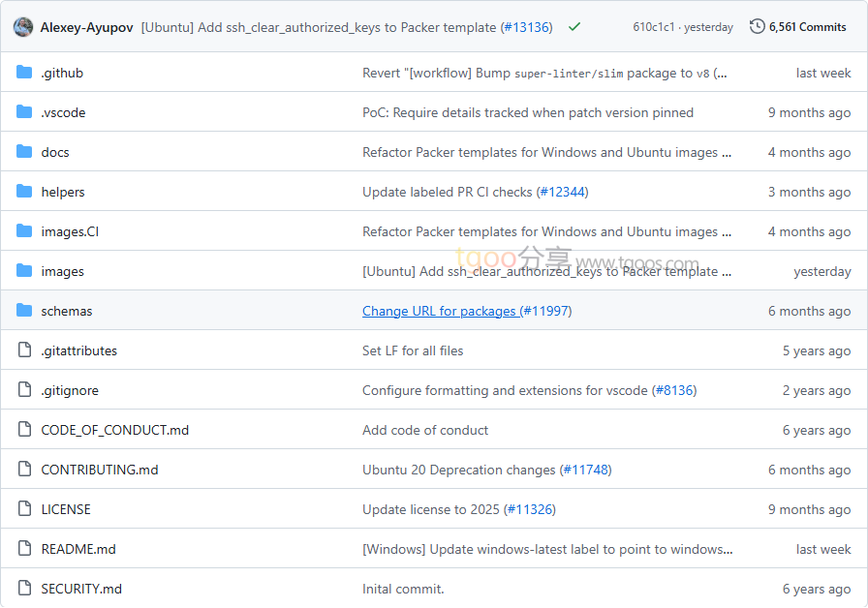Open the CONTRIBUTING.md file
Screen dimensions: 868x608
(99, 470)
